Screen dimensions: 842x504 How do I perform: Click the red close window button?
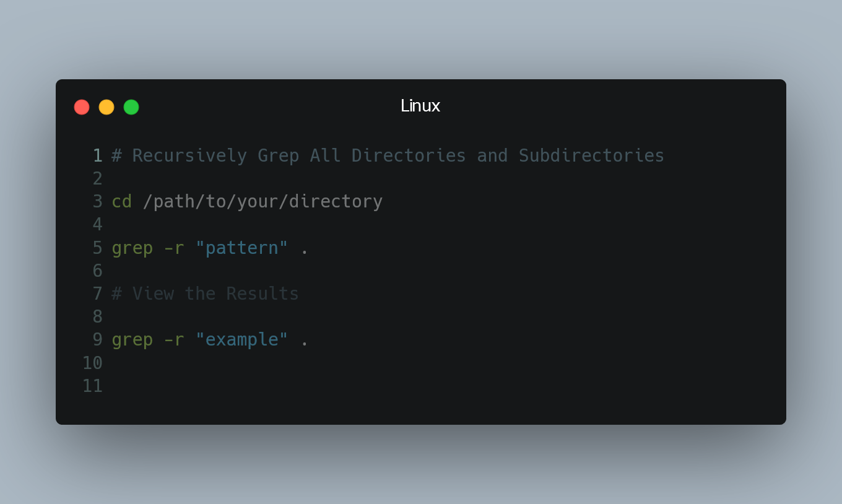tap(82, 107)
